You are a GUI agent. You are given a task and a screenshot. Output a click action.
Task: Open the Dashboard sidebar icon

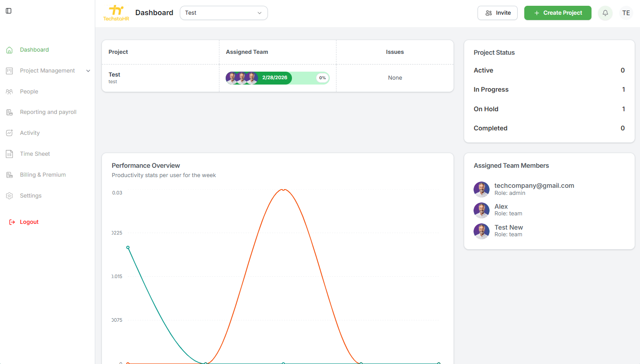[x=9, y=49]
